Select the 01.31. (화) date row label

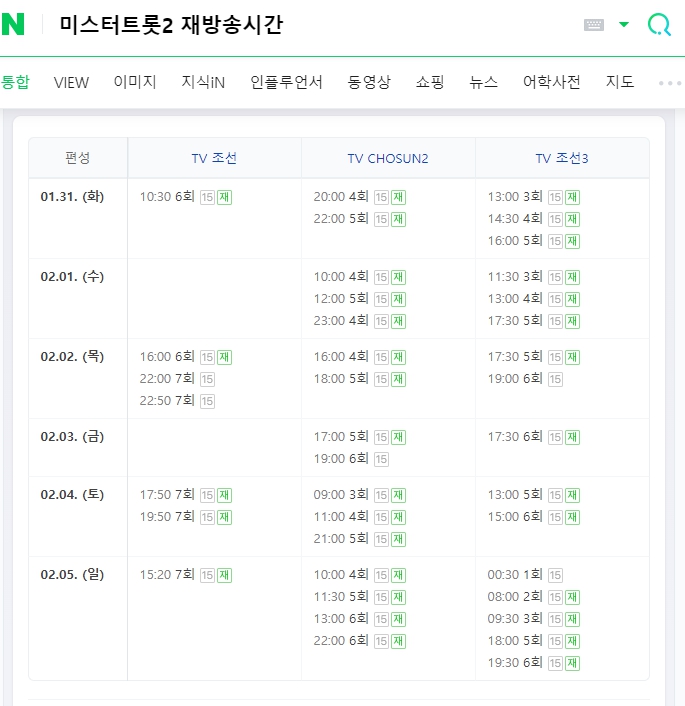point(72,197)
